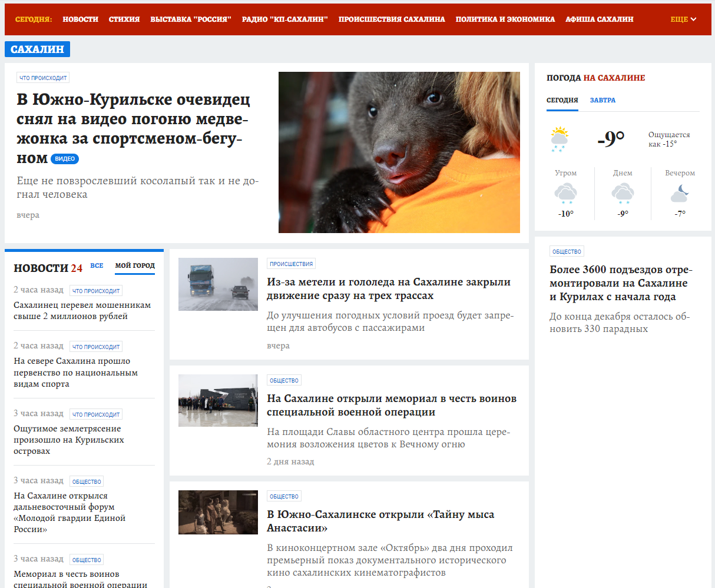715x588 pixels.
Task: Click ОБЩЕСТВО tag beside Молодой гвардии news
Action: (x=87, y=481)
